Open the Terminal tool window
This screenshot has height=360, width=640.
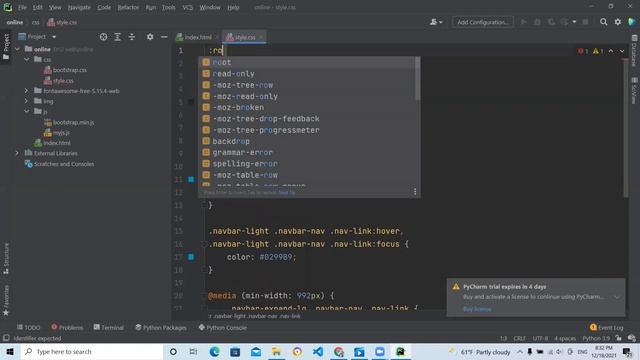point(109,327)
